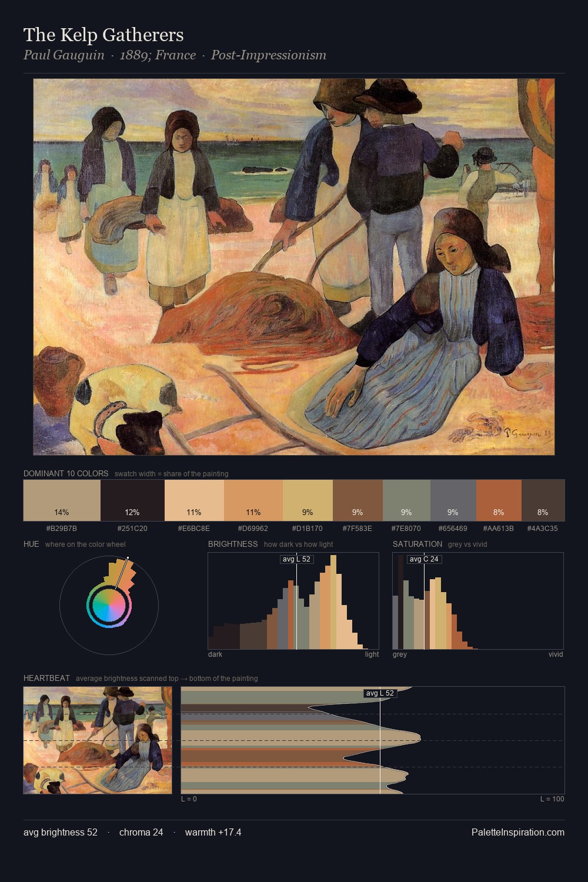The height and width of the screenshot is (882, 588).
Task: Click the hex label '#7E8070'
Action: click(x=406, y=529)
